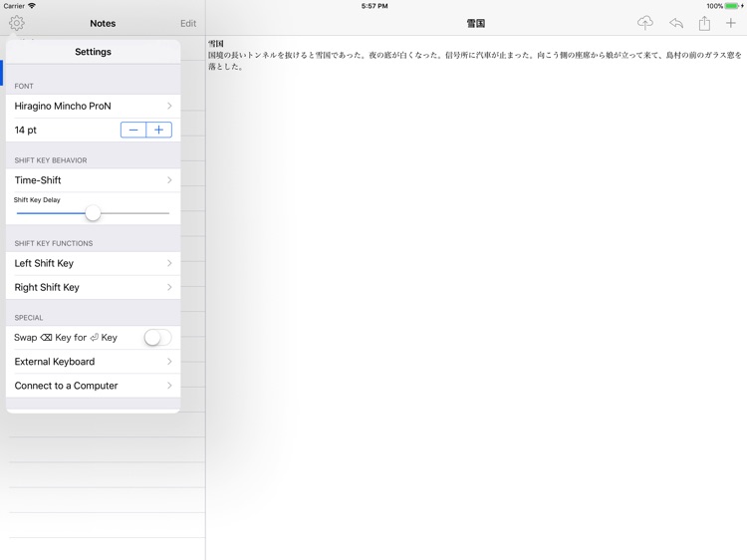The height and width of the screenshot is (560, 747).
Task: Click the chevron beside Connect to a Computer
Action: [x=169, y=386]
